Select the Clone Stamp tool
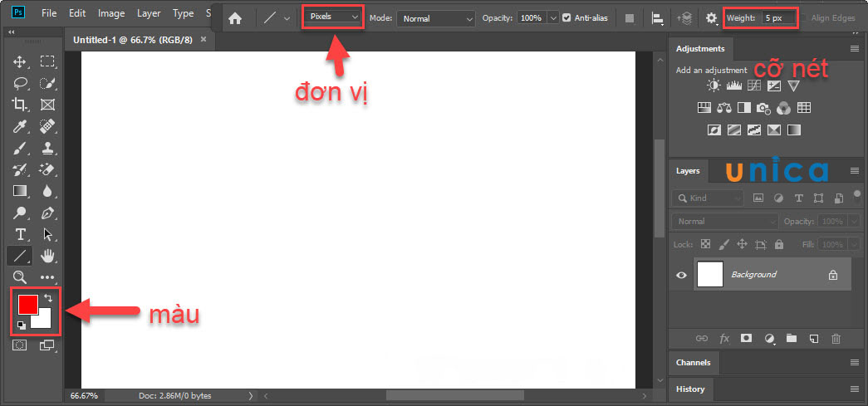 (47, 148)
